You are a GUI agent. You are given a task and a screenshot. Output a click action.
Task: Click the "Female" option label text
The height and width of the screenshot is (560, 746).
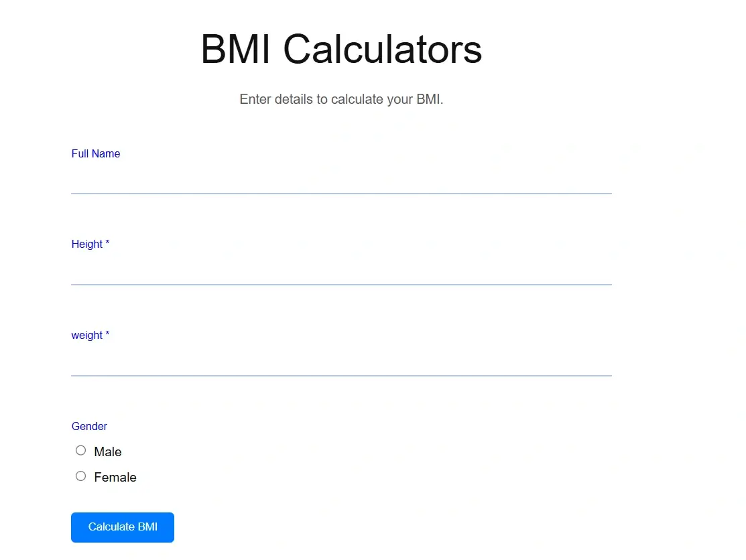(x=115, y=478)
